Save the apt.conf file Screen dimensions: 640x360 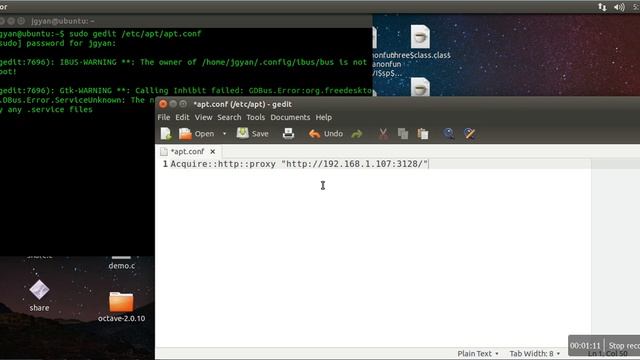point(253,133)
